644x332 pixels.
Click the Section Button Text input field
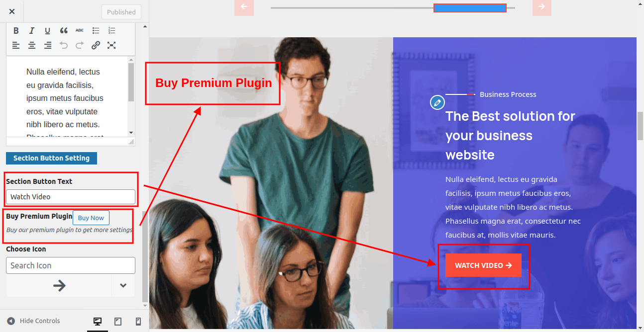point(71,197)
